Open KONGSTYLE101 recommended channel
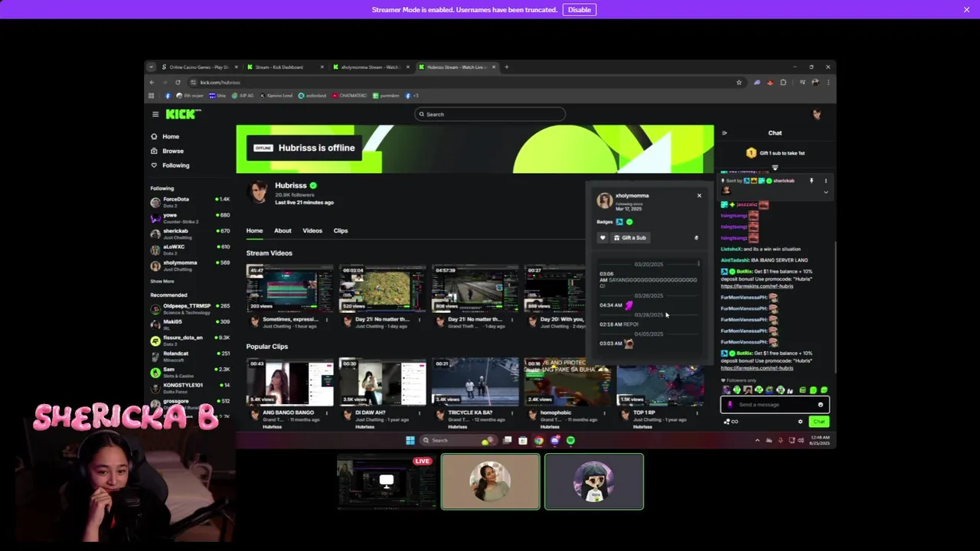This screenshot has height=551, width=980. 190,387
